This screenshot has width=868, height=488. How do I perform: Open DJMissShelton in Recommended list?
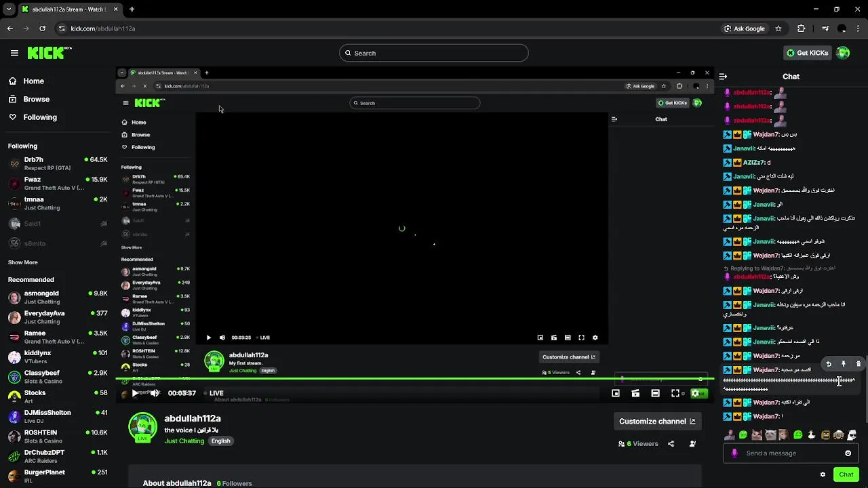coord(58,416)
